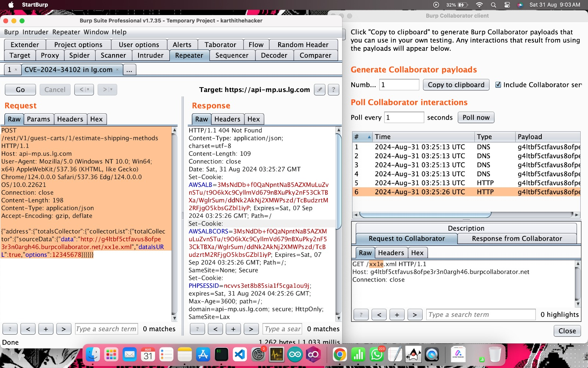Click response pane vertical scrollbar
This screenshot has width=588, height=368.
point(338,181)
